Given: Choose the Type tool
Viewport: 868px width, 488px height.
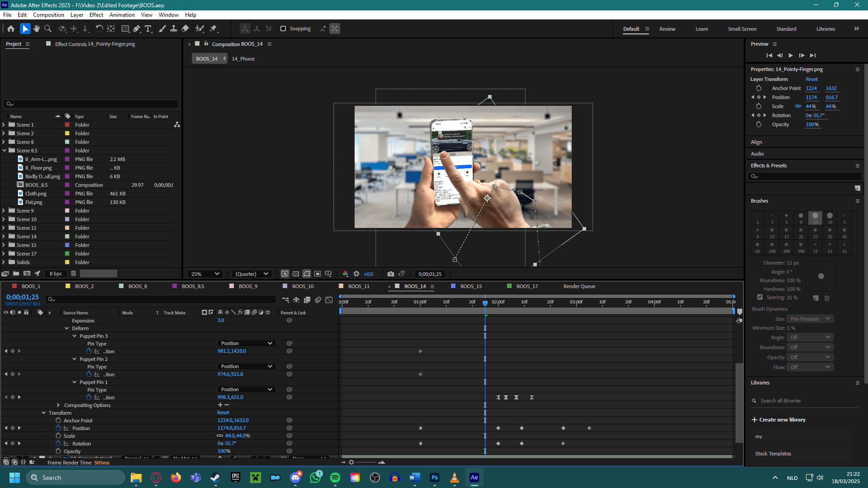Looking at the screenshot, I should pos(148,28).
